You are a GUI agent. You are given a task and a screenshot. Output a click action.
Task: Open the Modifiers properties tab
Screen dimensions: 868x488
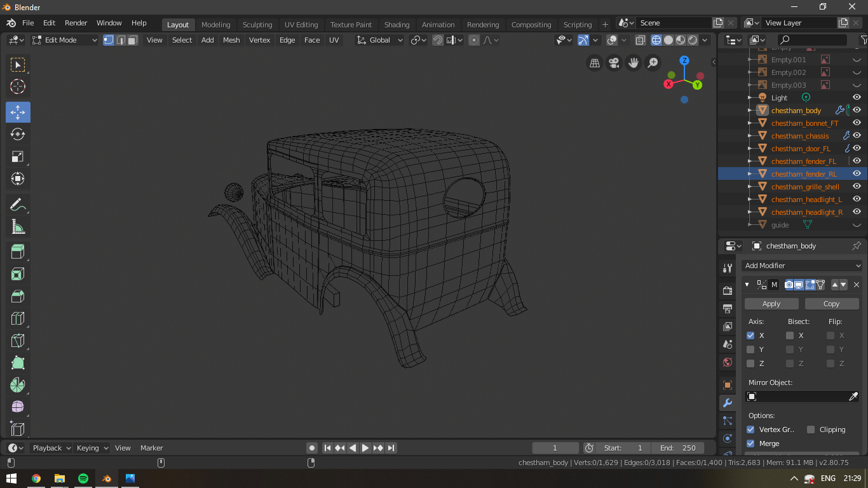click(x=728, y=403)
